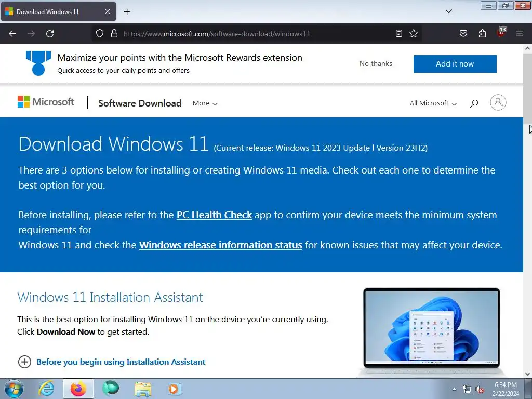Open the Windows Start orb
532x399 pixels.
pos(14,389)
